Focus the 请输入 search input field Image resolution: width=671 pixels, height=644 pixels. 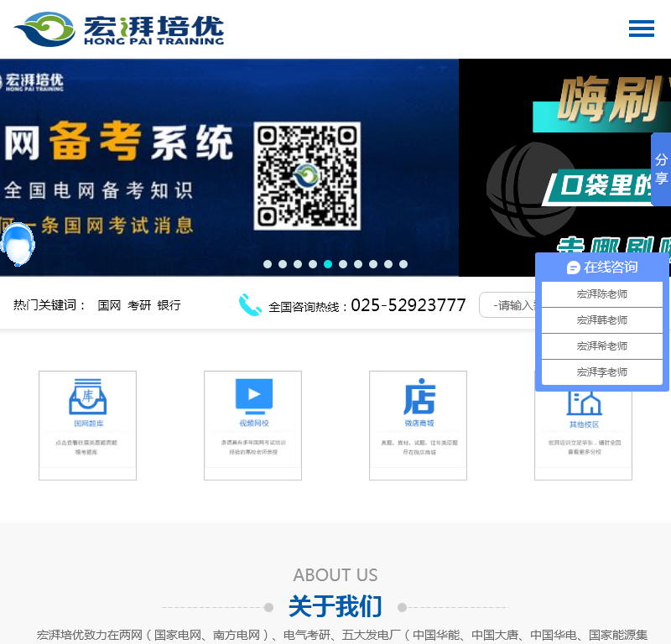click(507, 304)
